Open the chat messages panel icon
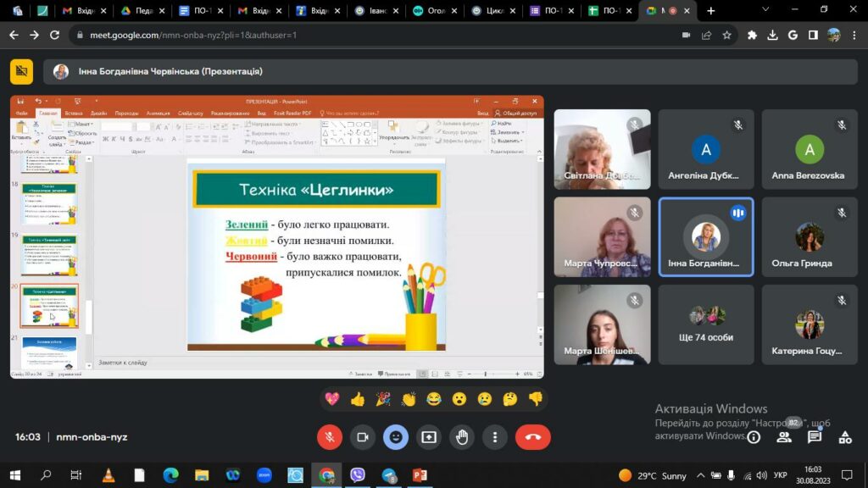Screen dimensions: 868x488 pos(815,437)
